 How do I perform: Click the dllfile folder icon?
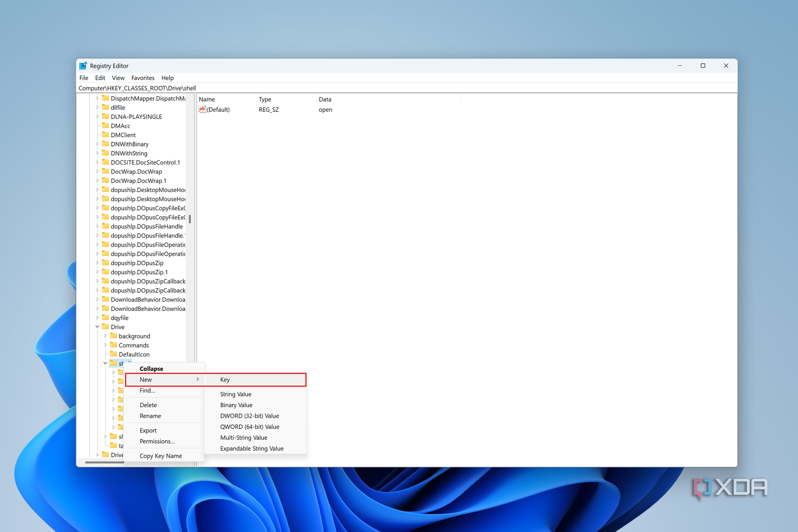click(x=105, y=107)
